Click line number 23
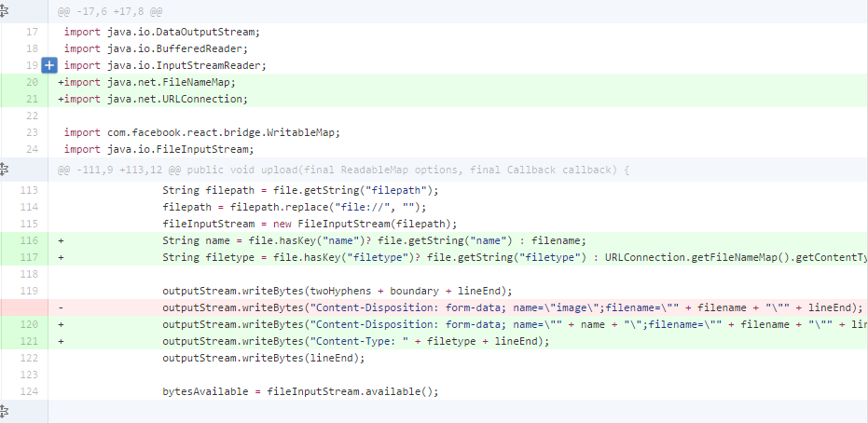The image size is (868, 423). pyautogui.click(x=32, y=132)
